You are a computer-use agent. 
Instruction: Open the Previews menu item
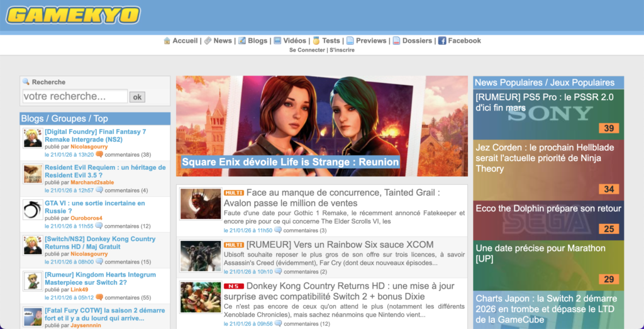tap(370, 41)
